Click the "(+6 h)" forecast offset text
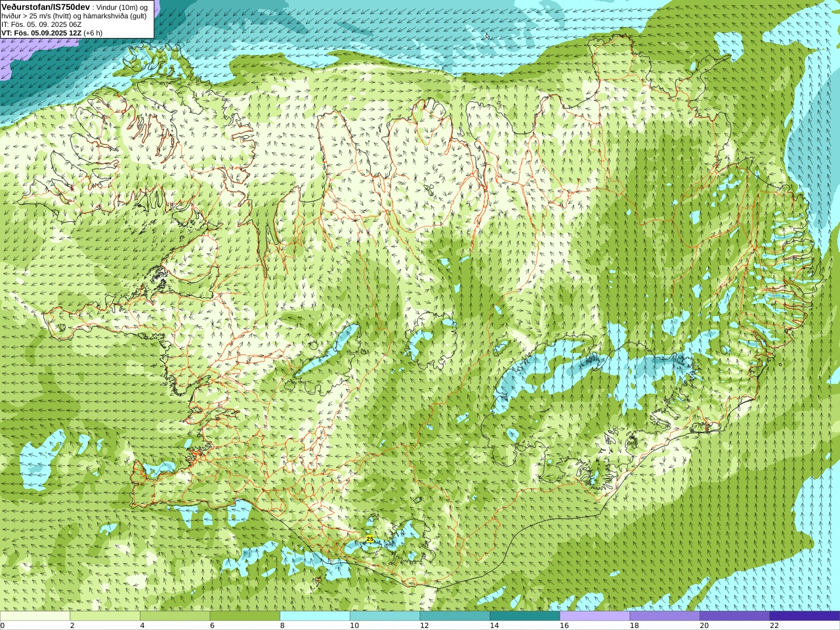This screenshot has height=630, width=840. [x=93, y=33]
